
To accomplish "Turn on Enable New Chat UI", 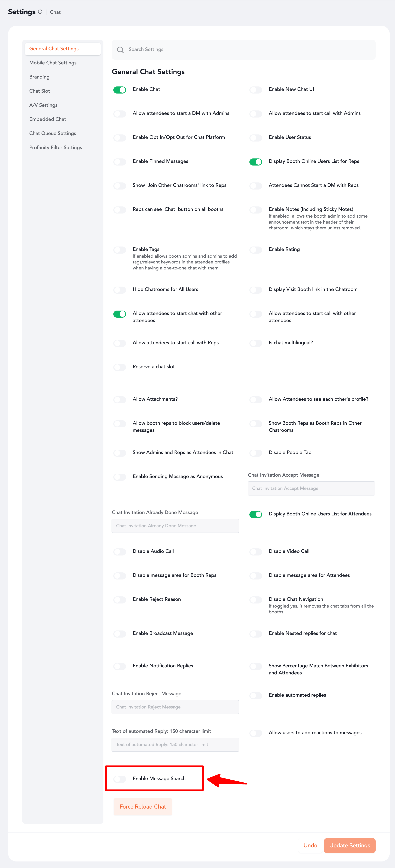I will coord(255,90).
